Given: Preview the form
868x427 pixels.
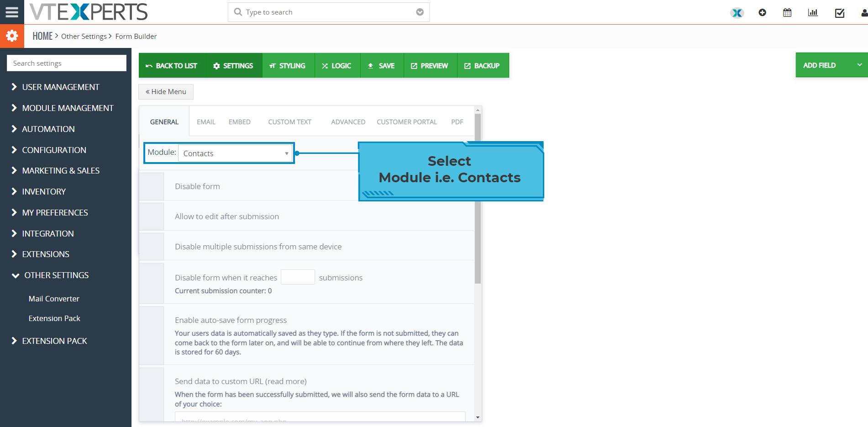Looking at the screenshot, I should [x=430, y=65].
